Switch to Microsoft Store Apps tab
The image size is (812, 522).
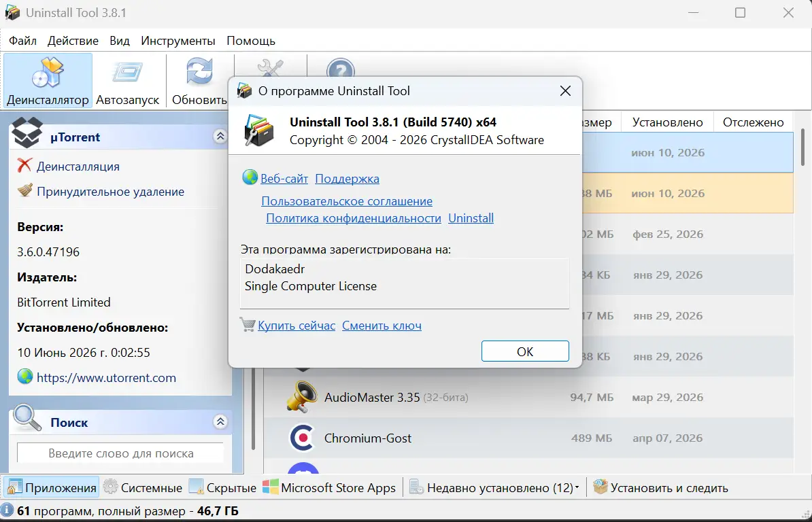tap(329, 487)
